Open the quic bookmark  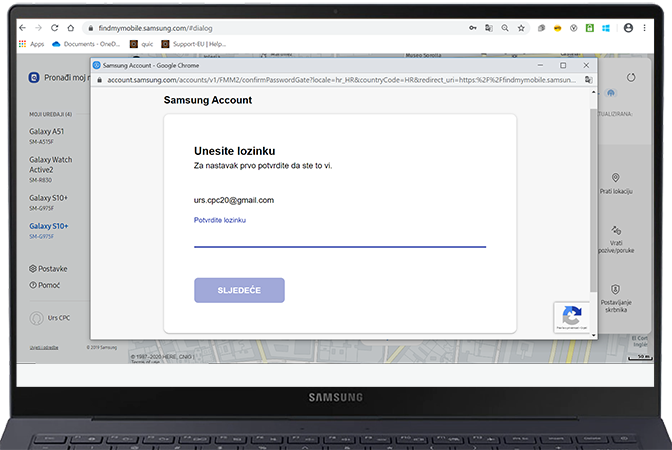[141, 44]
